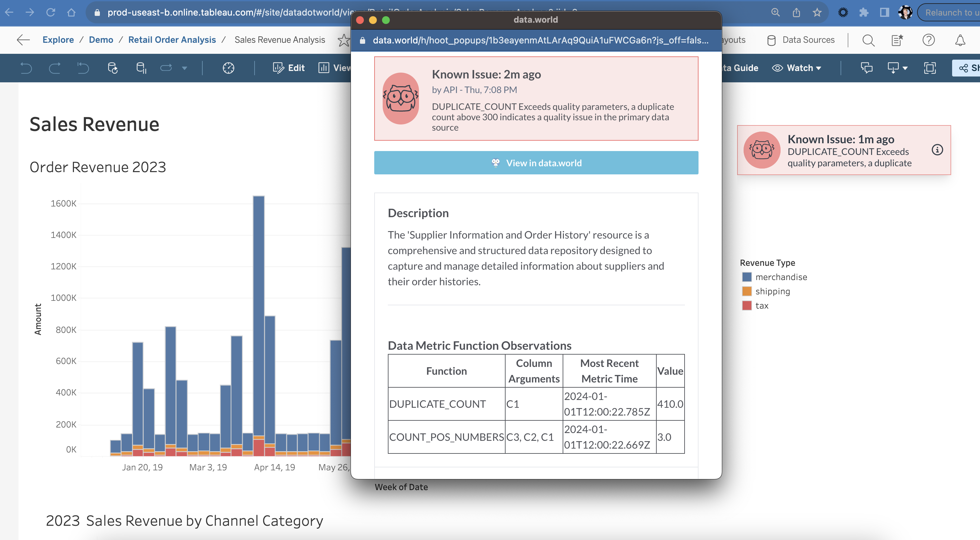Image resolution: width=980 pixels, height=540 pixels.
Task: Click the Tableau undo icon
Action: tap(26, 68)
